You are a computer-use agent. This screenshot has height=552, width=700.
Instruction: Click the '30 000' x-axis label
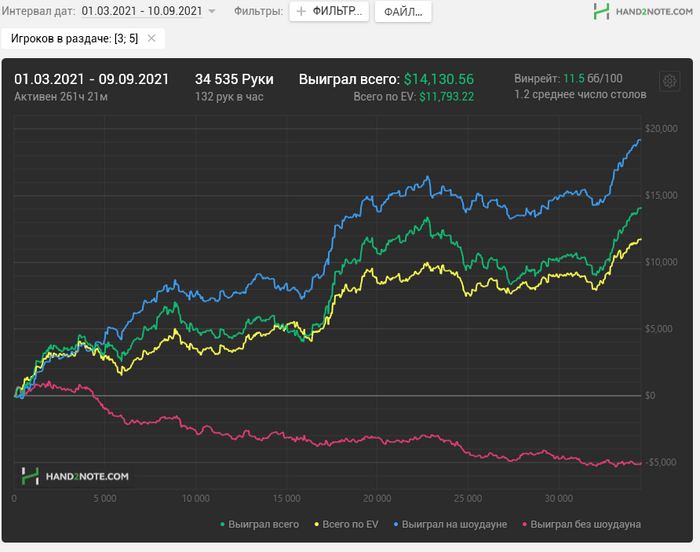(x=558, y=498)
